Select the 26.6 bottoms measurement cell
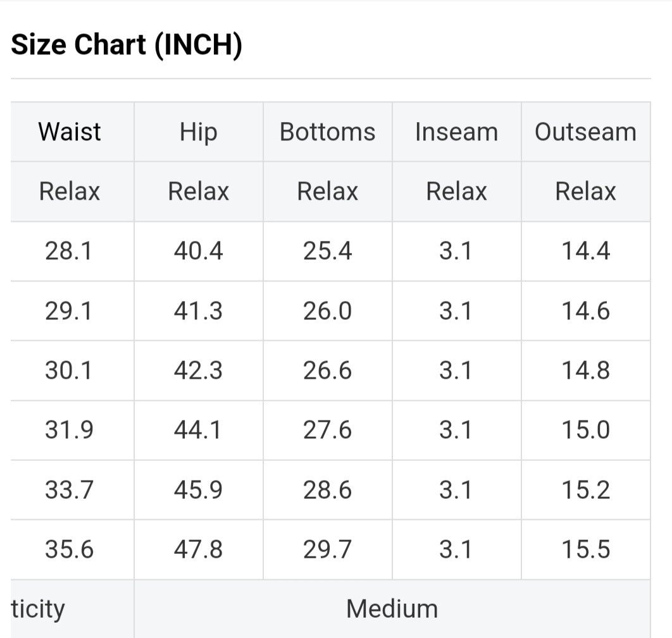Screen dimensions: 672x638 pyautogui.click(x=327, y=371)
